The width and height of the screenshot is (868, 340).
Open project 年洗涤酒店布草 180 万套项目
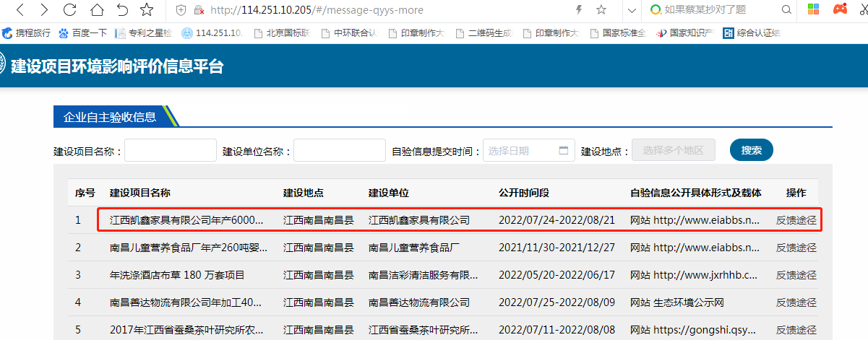pos(177,275)
